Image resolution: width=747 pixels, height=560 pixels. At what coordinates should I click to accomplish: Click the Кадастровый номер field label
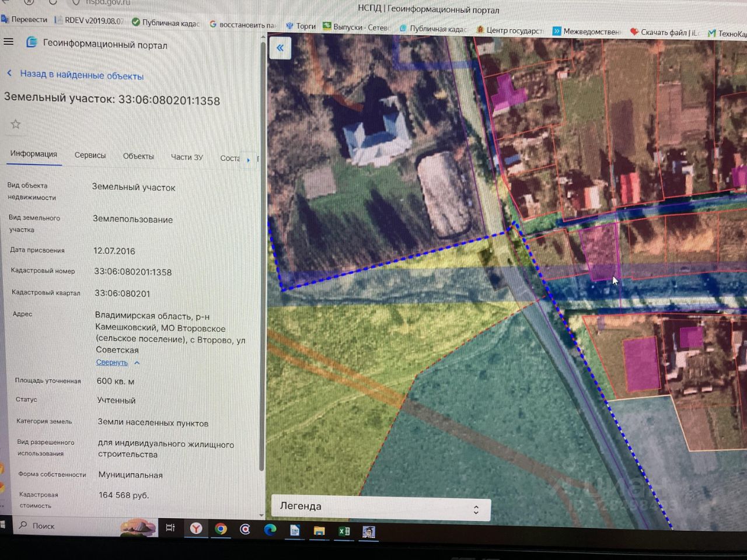tap(43, 271)
